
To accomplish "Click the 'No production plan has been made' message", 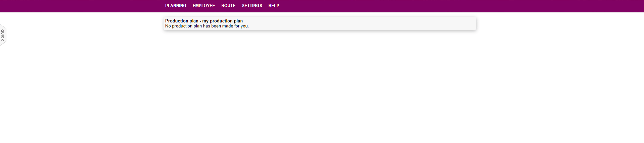I will coord(207,26).
